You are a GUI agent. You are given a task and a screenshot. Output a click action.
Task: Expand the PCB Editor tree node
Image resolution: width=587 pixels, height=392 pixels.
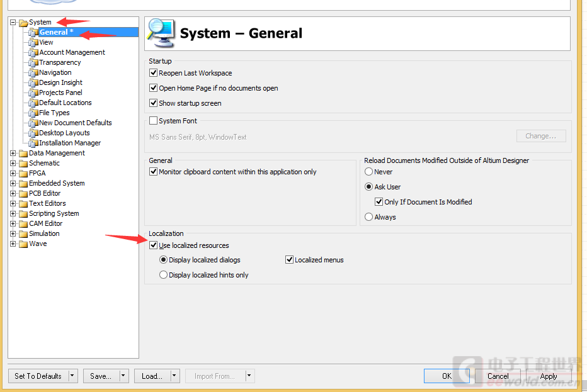coord(13,194)
